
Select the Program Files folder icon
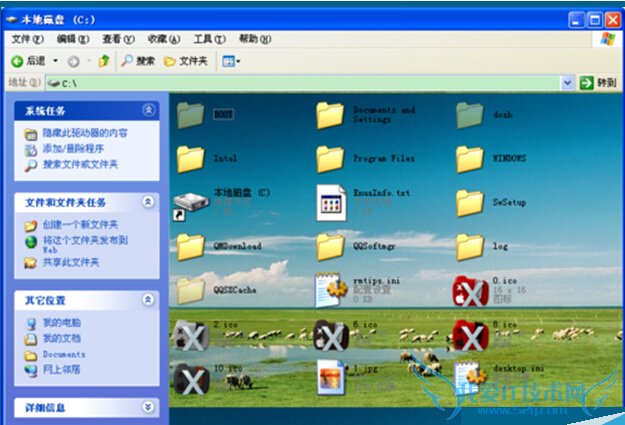click(x=330, y=159)
